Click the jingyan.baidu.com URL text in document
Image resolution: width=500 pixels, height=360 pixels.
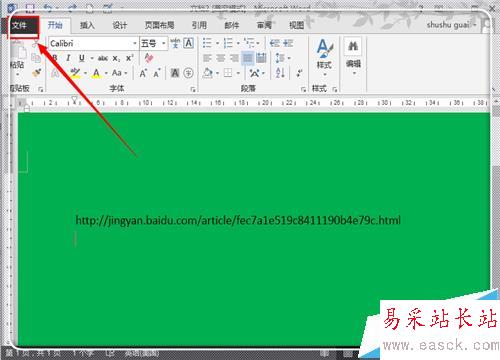[x=238, y=220]
